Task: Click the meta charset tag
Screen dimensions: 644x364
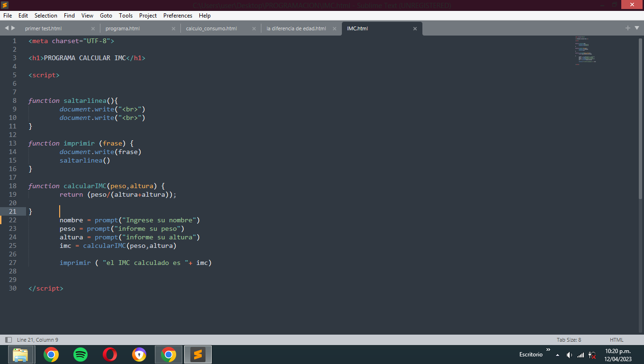Action: coord(71,41)
